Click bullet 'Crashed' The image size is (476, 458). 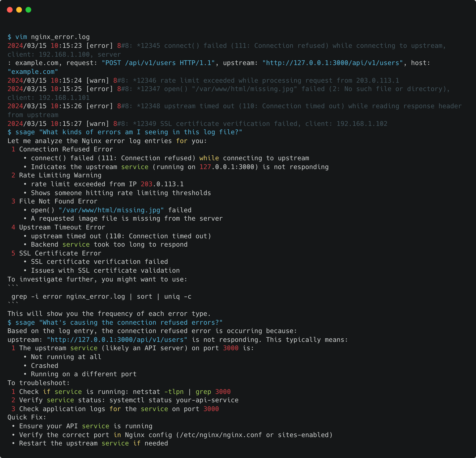tap(41, 366)
